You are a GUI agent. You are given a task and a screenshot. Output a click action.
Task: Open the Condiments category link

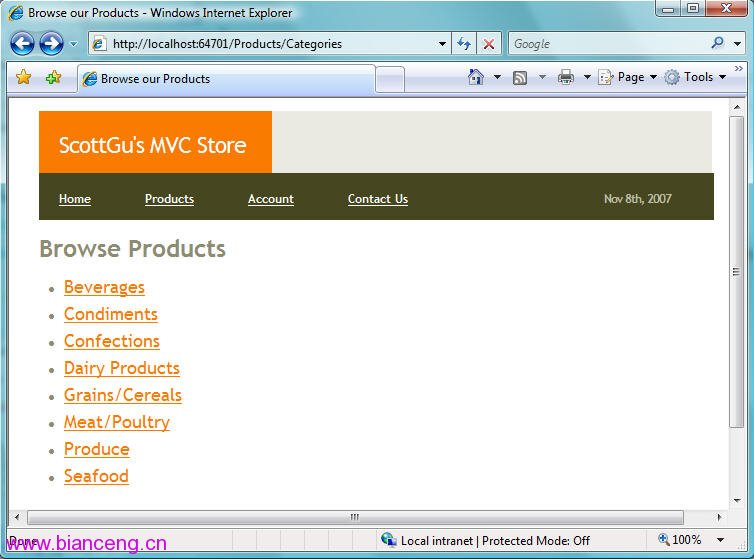111,314
